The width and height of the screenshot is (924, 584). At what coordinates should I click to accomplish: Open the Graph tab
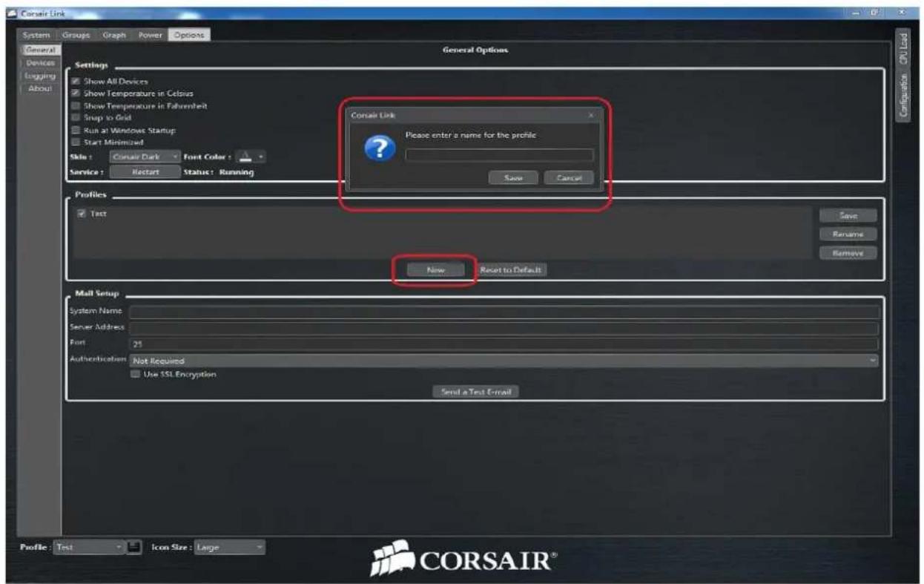coord(114,35)
